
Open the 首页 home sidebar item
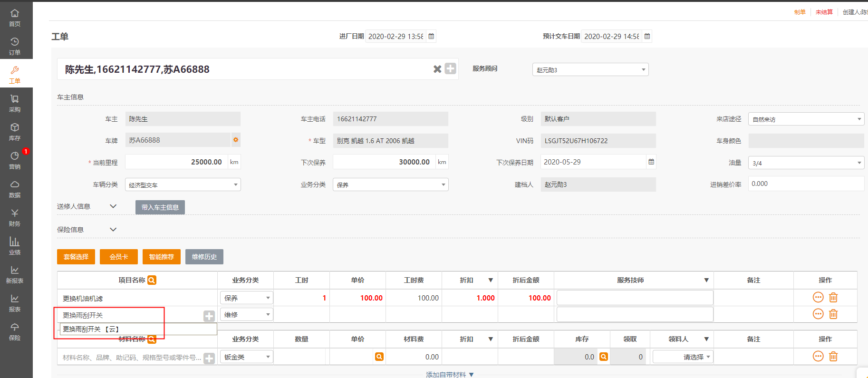tap(15, 18)
